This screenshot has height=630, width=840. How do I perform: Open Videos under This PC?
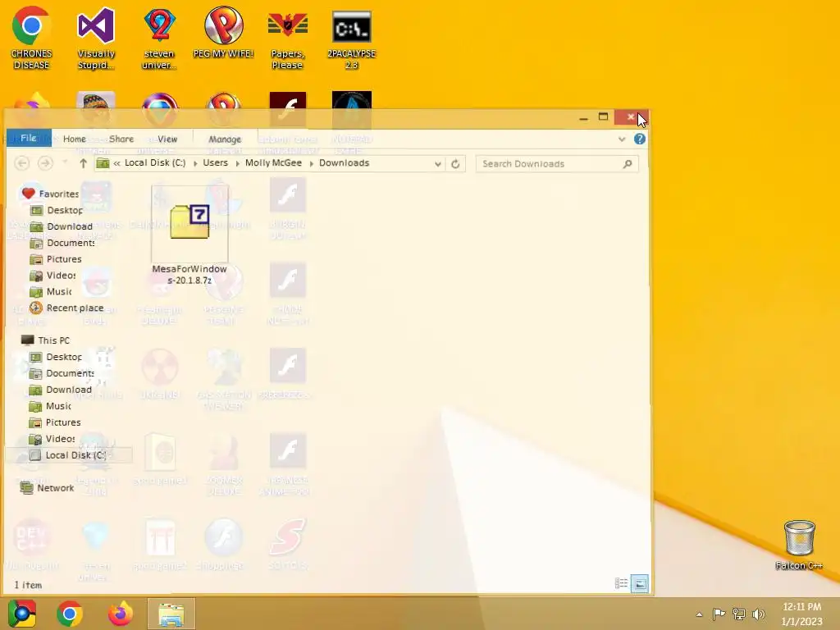click(52, 439)
